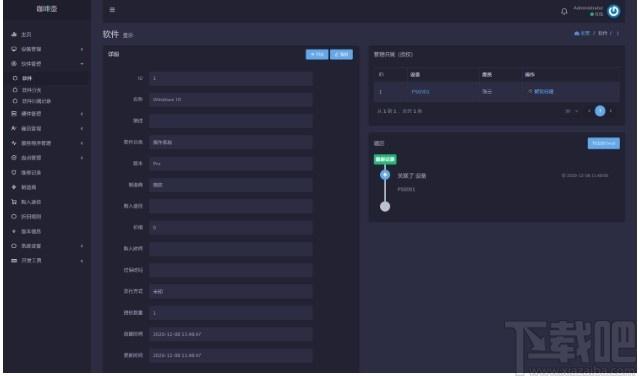The height and width of the screenshot is (376, 639).
Task: Click the ID field in the details form
Action: point(231,78)
